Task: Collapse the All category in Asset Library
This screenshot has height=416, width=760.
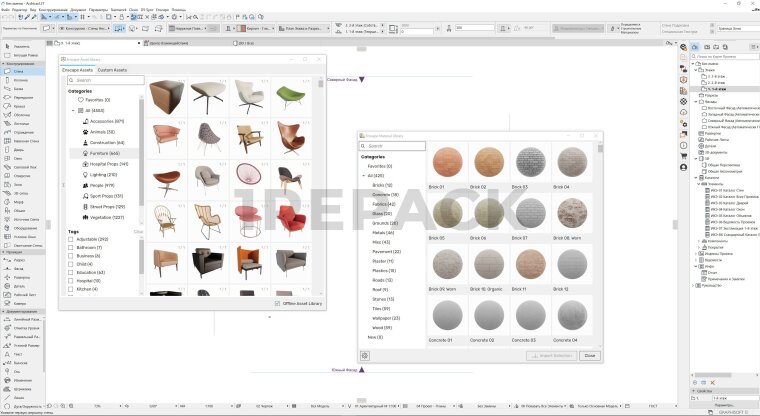Action: (x=73, y=110)
